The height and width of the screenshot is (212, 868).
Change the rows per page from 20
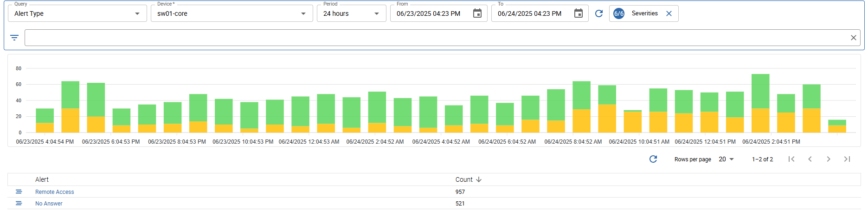point(727,159)
